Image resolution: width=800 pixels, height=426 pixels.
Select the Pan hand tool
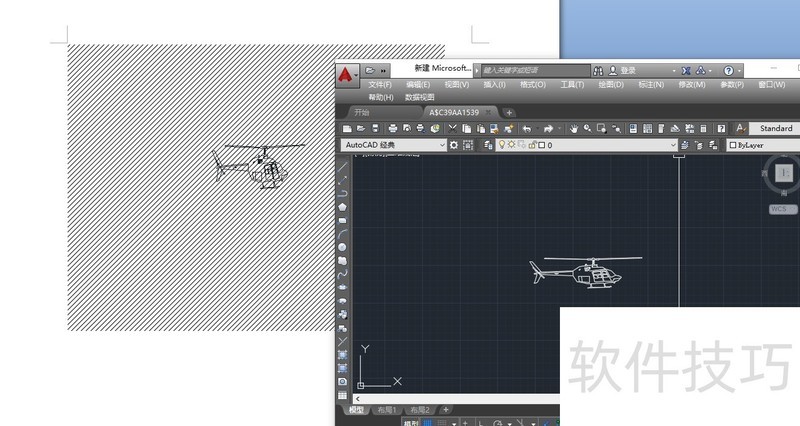[x=574, y=129]
